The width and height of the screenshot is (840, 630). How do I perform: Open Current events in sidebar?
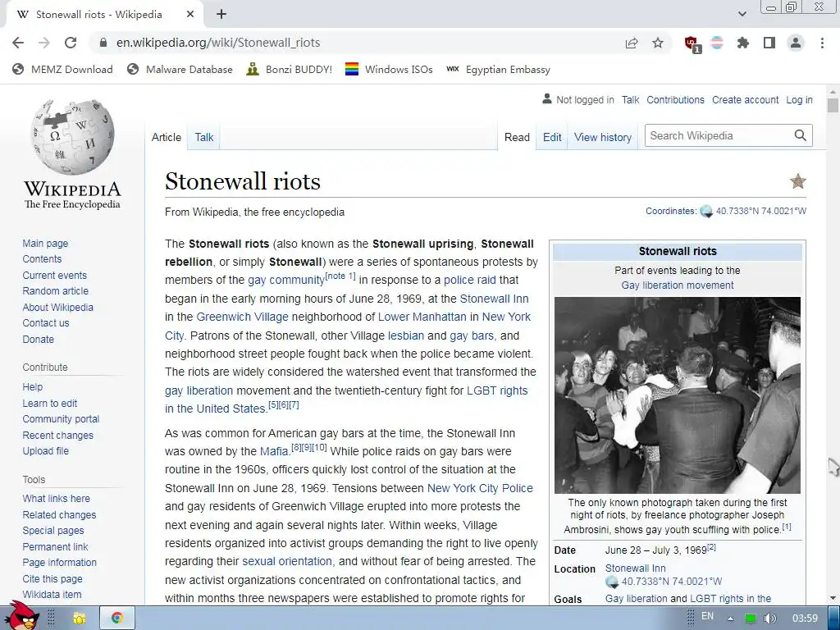click(54, 276)
